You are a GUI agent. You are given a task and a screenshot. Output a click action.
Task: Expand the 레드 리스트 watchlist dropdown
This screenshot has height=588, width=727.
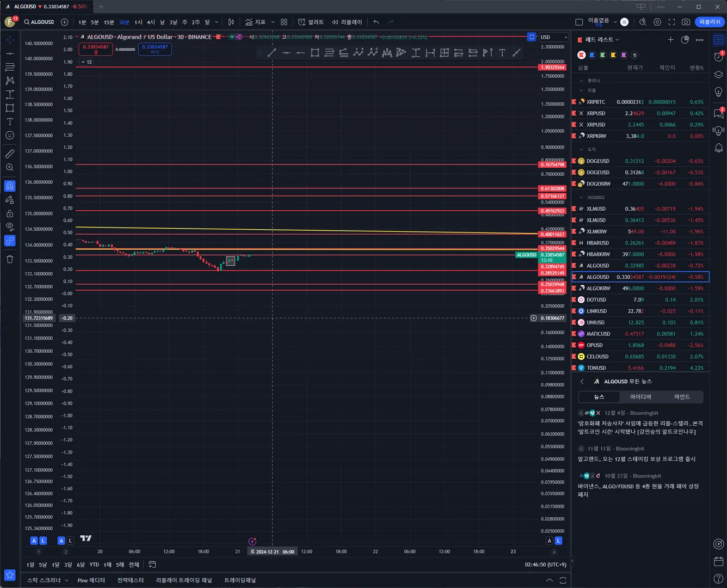coord(602,40)
